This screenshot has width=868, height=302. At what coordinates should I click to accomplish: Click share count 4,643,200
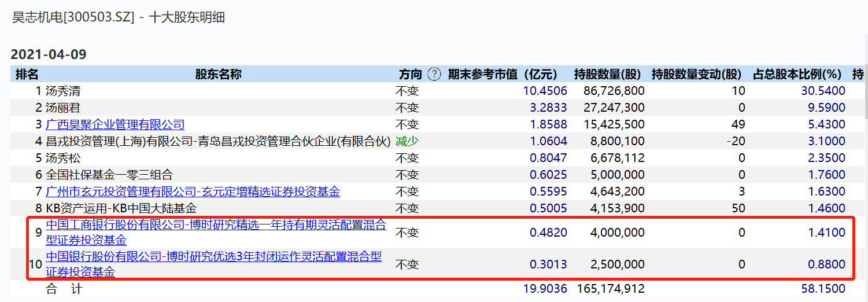point(618,191)
